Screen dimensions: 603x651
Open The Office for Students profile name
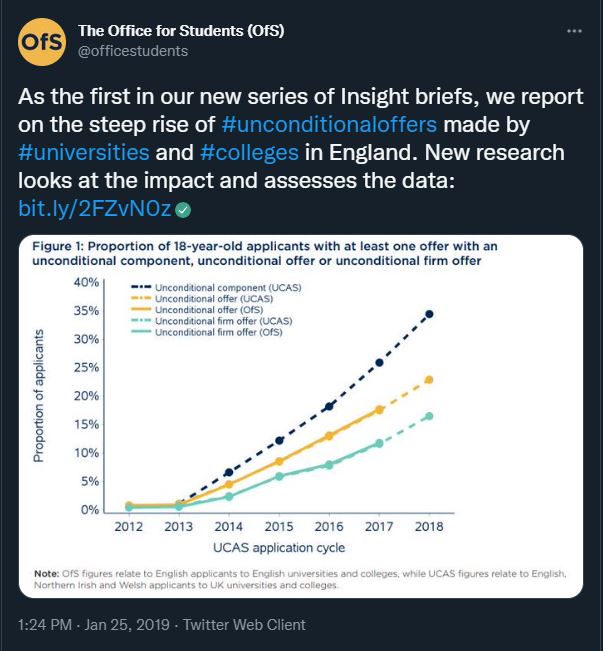point(181,30)
